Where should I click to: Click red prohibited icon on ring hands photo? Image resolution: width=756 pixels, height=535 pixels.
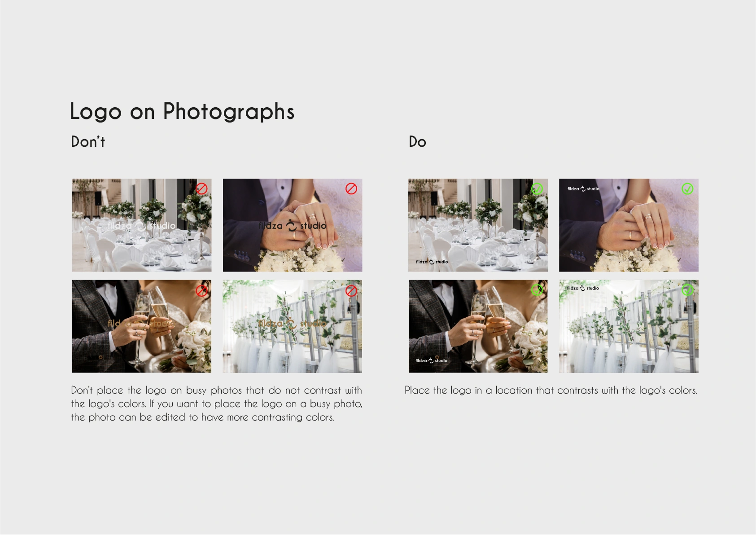tap(351, 189)
